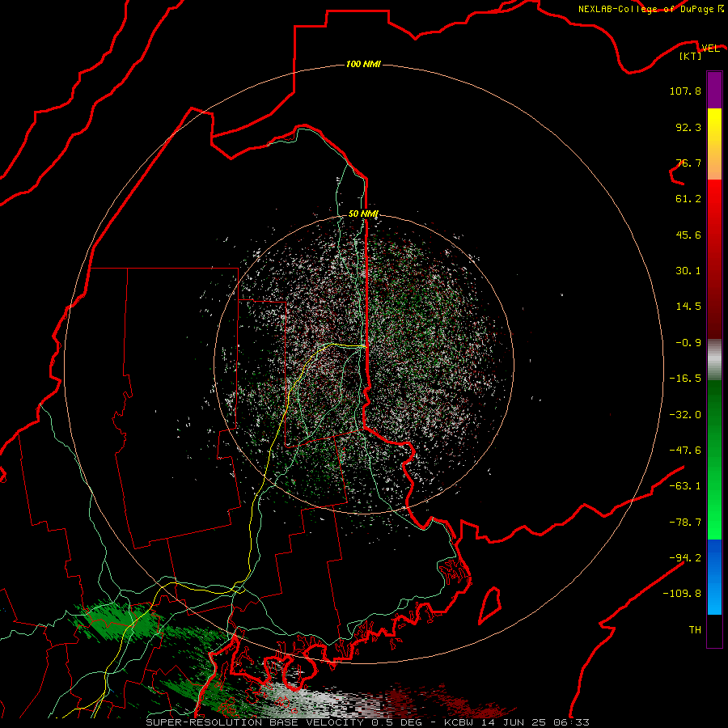Click the 30.1 velocity scale value
The image size is (728, 728).
tap(688, 271)
